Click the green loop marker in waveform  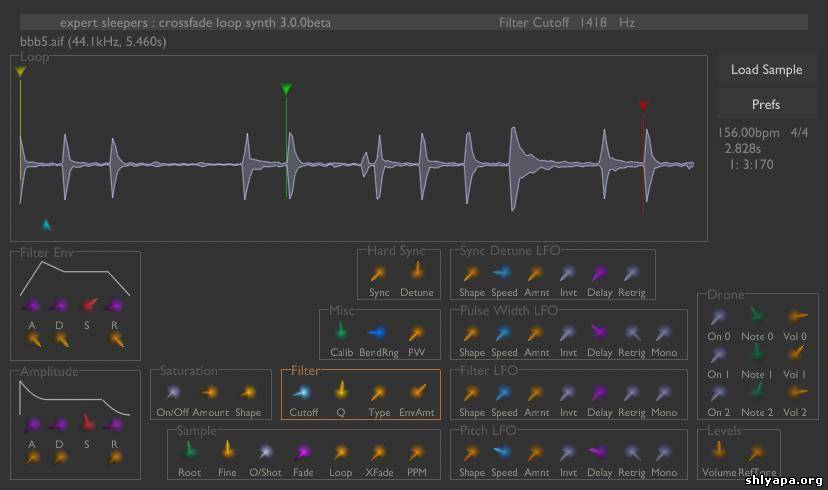pyautogui.click(x=286, y=90)
